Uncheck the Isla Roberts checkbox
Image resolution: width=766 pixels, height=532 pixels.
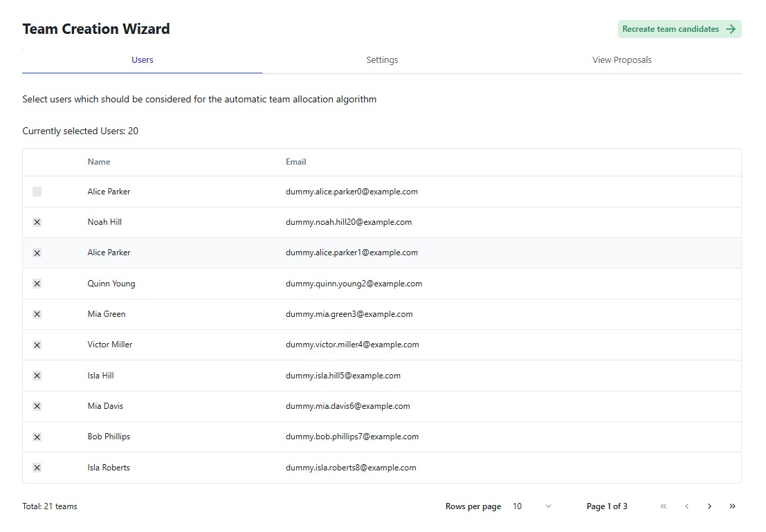pyautogui.click(x=37, y=468)
